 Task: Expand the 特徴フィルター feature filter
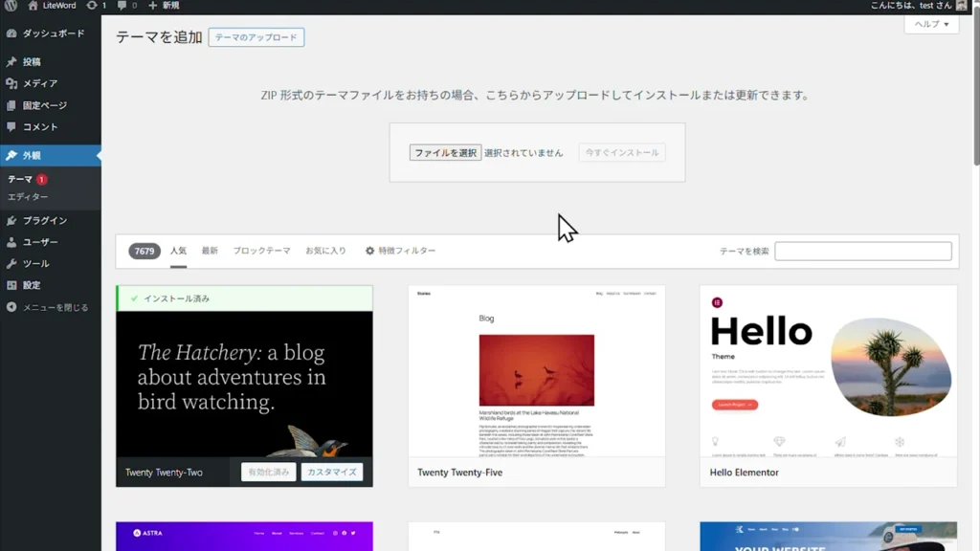point(400,251)
